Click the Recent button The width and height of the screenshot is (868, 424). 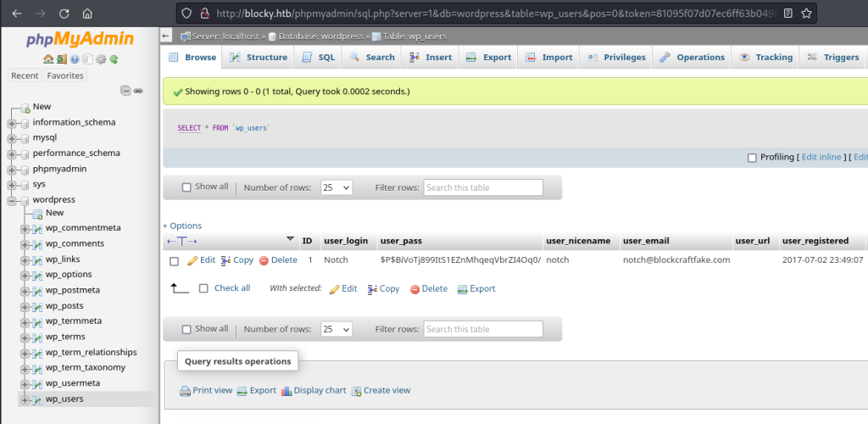pyautogui.click(x=25, y=75)
